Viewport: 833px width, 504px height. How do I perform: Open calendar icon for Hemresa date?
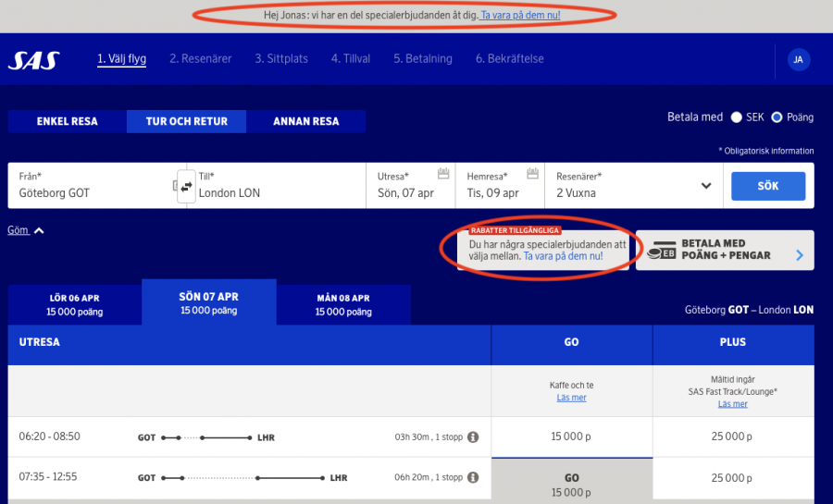pyautogui.click(x=532, y=174)
